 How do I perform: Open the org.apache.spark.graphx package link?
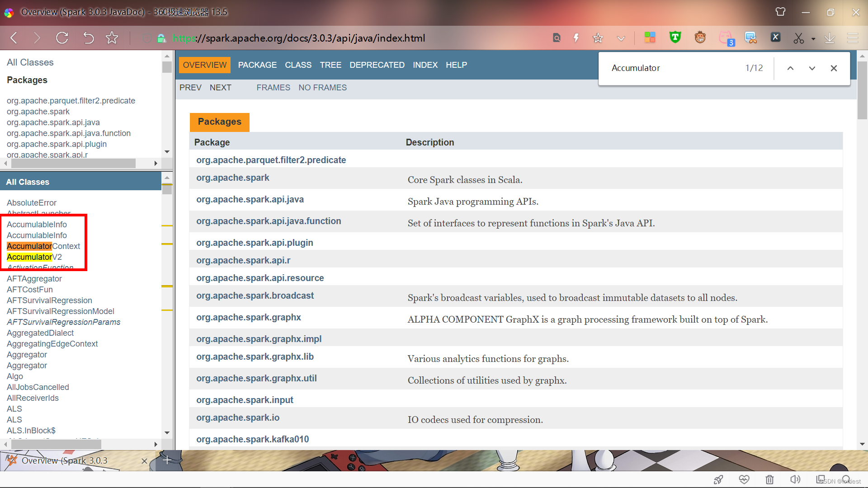[x=248, y=317]
